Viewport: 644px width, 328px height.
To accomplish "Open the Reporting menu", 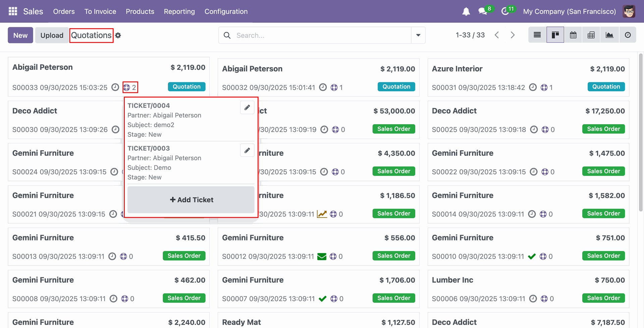I will pos(179,11).
